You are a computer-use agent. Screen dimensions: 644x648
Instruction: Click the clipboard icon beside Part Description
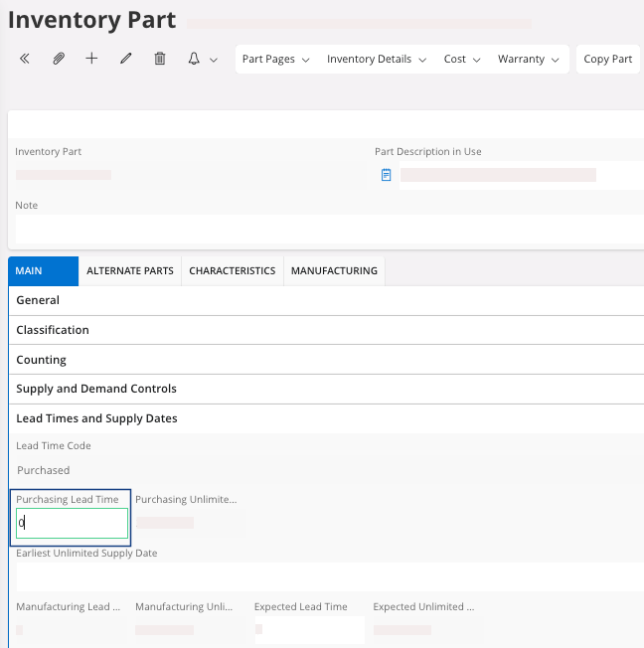pos(386,175)
